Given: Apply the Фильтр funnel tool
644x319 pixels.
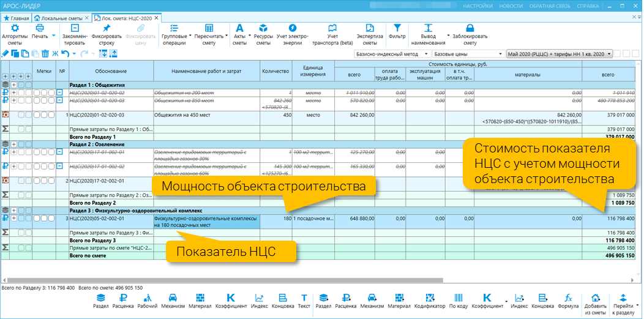Looking at the screenshot, I should [397, 28].
